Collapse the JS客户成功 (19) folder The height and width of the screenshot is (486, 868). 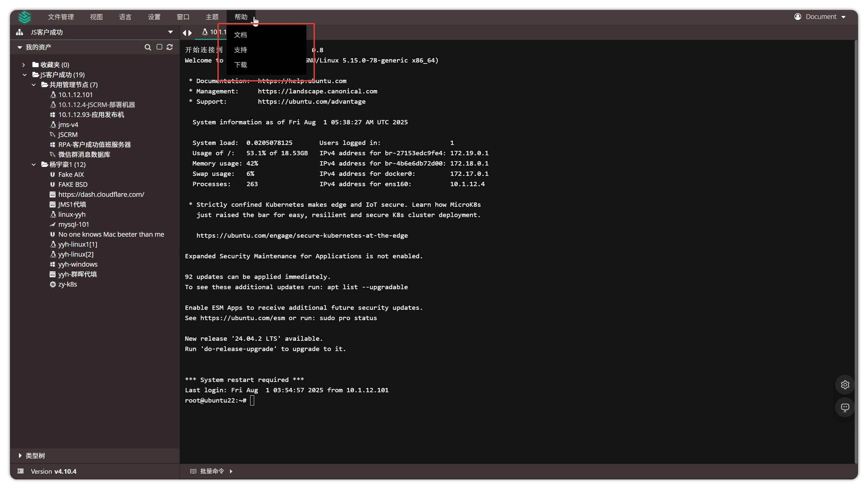coord(25,75)
